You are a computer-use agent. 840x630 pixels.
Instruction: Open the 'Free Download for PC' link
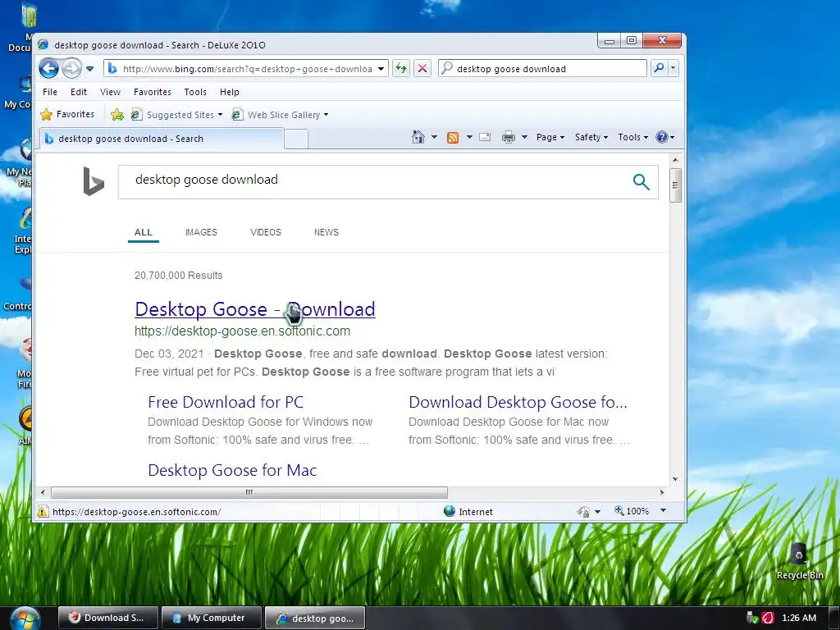click(x=226, y=402)
